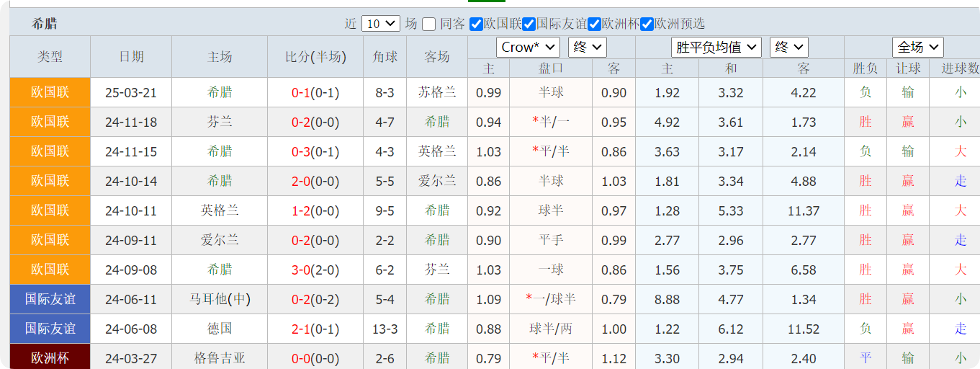
Task: Click the 格鲁吉亚 team link
Action: (x=220, y=358)
